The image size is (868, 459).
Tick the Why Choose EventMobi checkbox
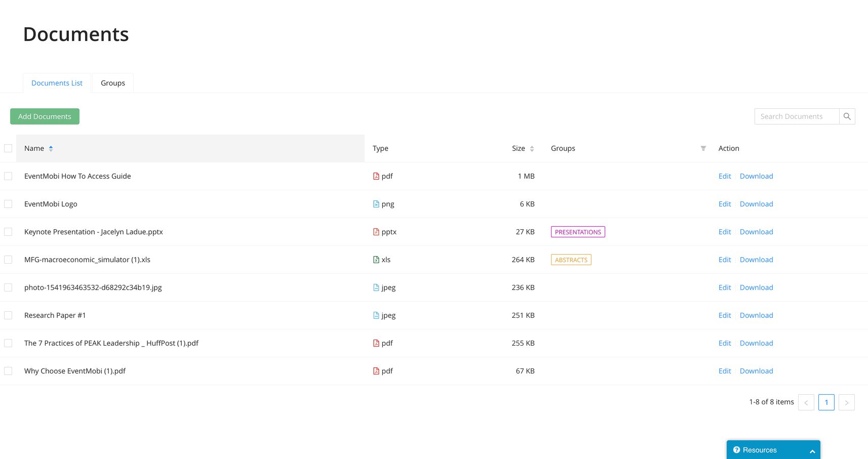pos(8,371)
